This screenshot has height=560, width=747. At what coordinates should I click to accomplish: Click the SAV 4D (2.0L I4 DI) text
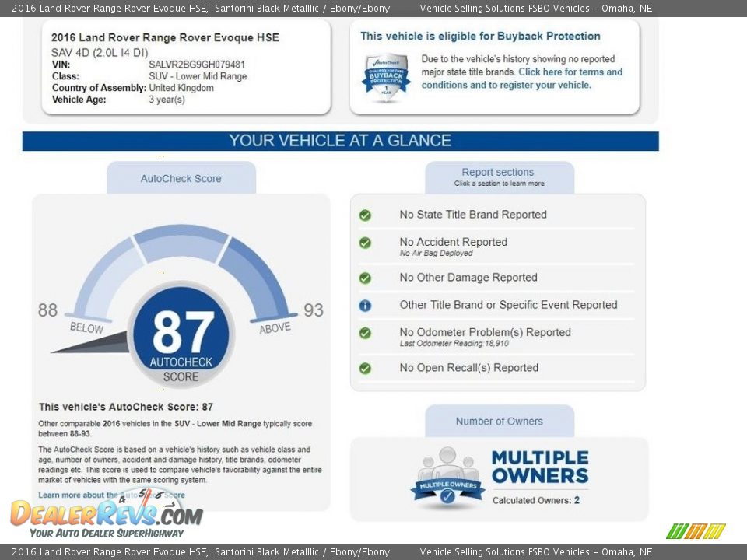pyautogui.click(x=100, y=52)
